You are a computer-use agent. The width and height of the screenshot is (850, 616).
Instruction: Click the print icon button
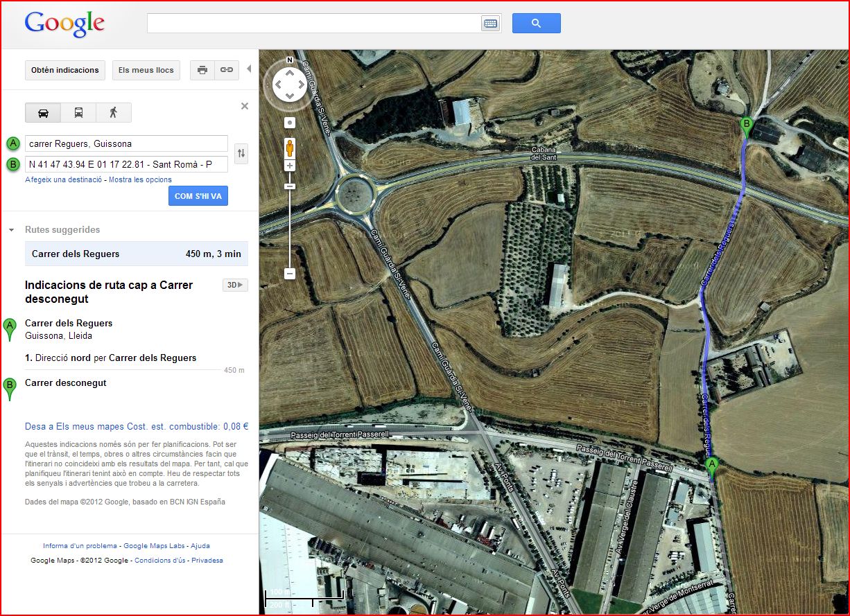point(202,70)
